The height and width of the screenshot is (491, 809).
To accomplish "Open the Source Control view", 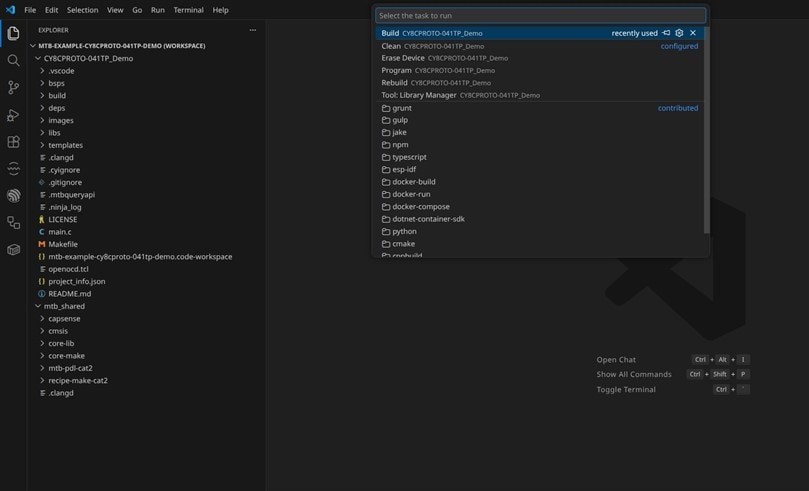I will 13,88.
